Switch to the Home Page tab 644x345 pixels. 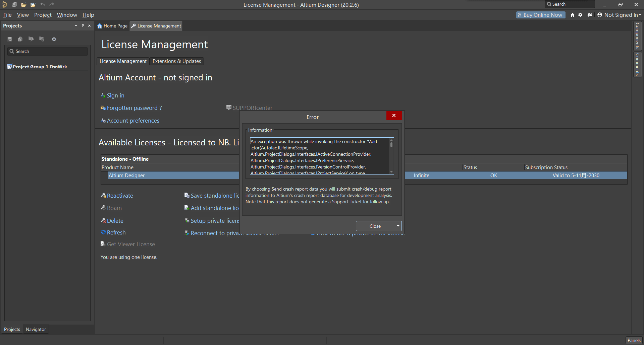coord(112,26)
